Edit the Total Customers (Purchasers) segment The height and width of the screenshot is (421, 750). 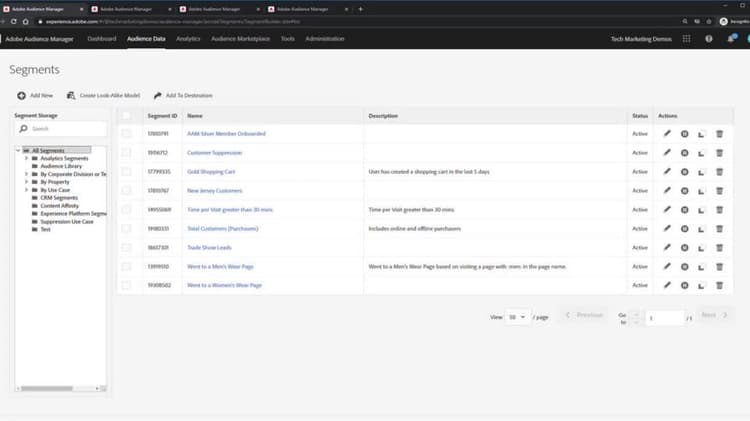pyautogui.click(x=667, y=229)
